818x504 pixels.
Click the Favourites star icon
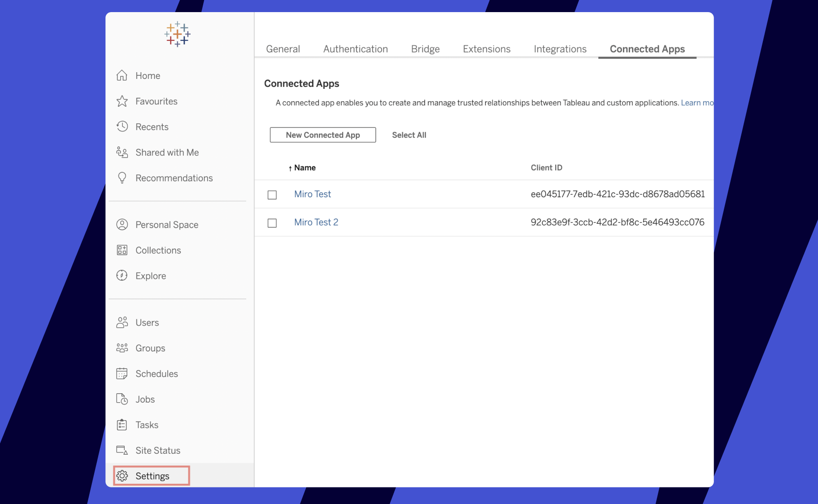click(x=122, y=101)
